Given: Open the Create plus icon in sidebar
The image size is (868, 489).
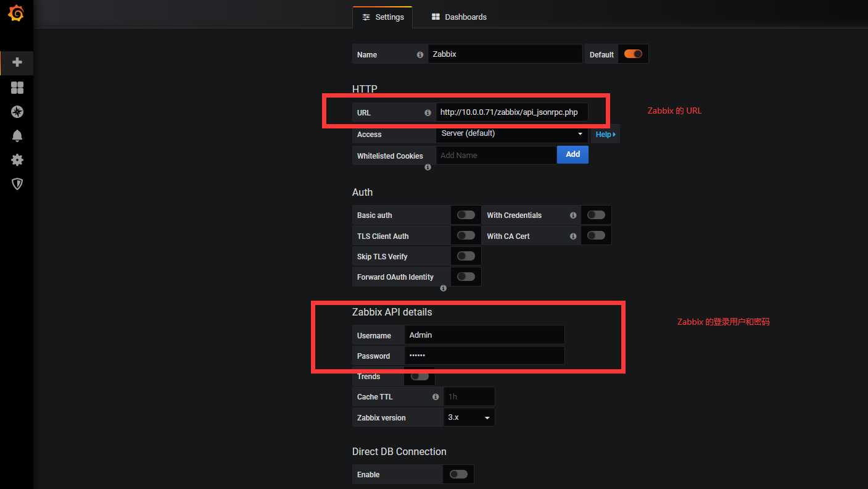Looking at the screenshot, I should (17, 62).
